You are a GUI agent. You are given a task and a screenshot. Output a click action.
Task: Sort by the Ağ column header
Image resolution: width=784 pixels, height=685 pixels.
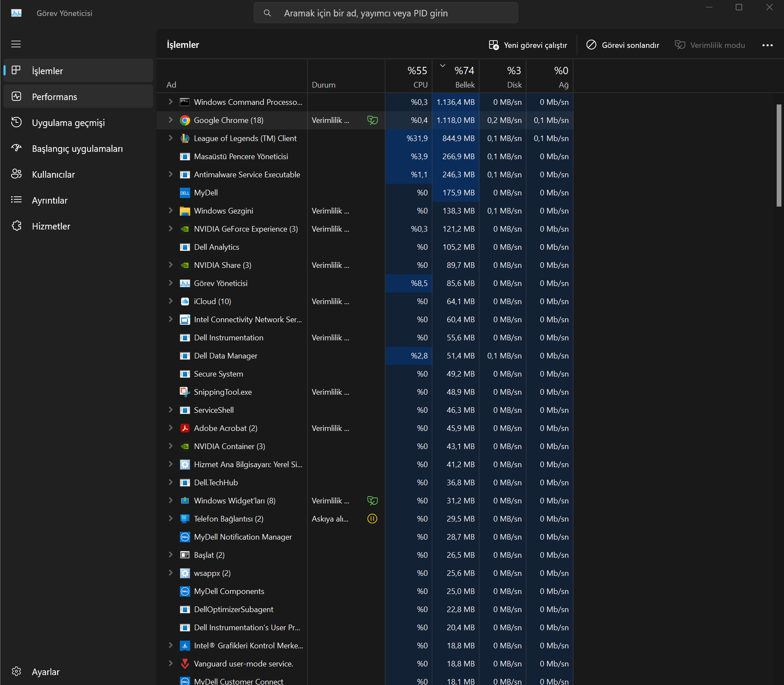pyautogui.click(x=550, y=76)
